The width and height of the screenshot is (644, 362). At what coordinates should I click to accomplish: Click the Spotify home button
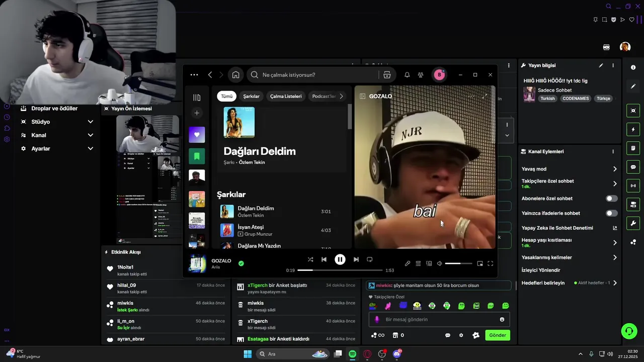(235, 75)
